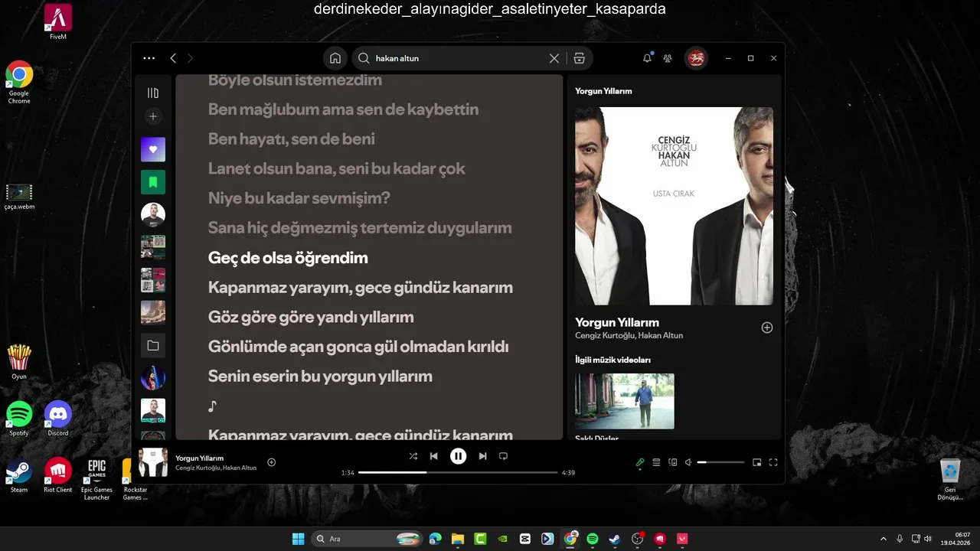Open the miniplayer
Screen dimensions: 980x551
tap(757, 462)
